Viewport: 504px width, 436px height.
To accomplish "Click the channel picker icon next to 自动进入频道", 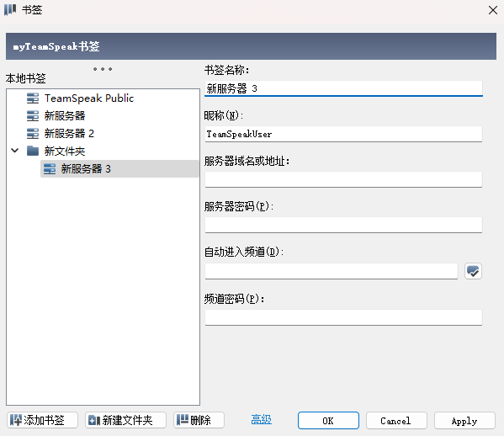I will [x=473, y=271].
